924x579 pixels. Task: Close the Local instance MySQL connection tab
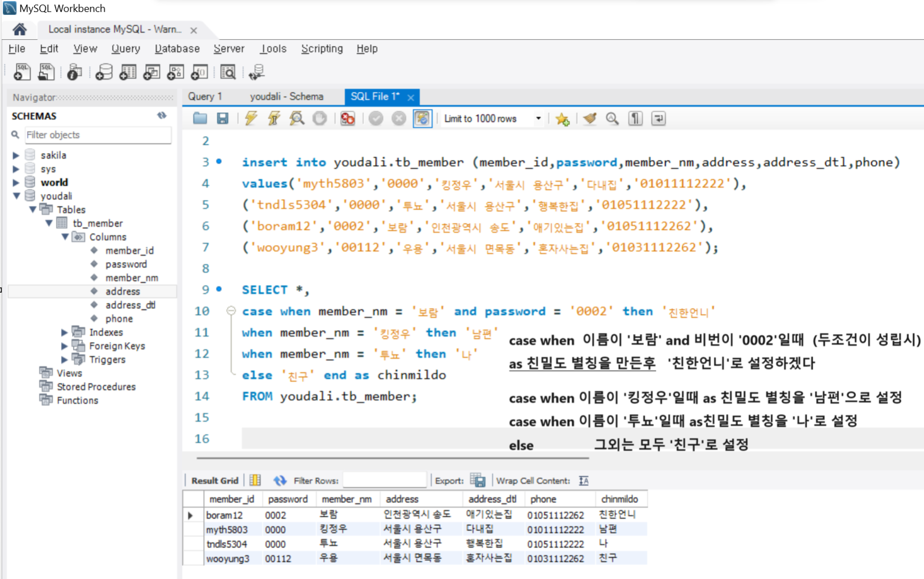point(193,31)
